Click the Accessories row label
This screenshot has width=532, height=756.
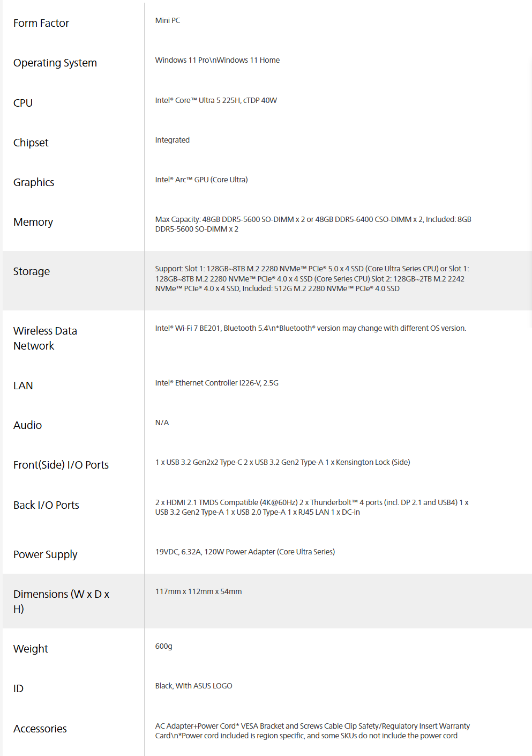tap(40, 729)
